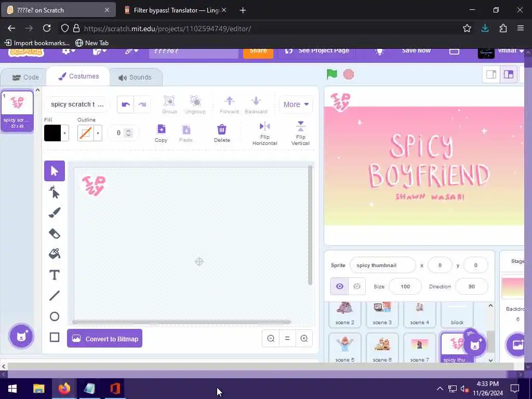Viewport: 532px width, 399px height.
Task: Open the Fill color dropdown
Action: [x=64, y=133]
